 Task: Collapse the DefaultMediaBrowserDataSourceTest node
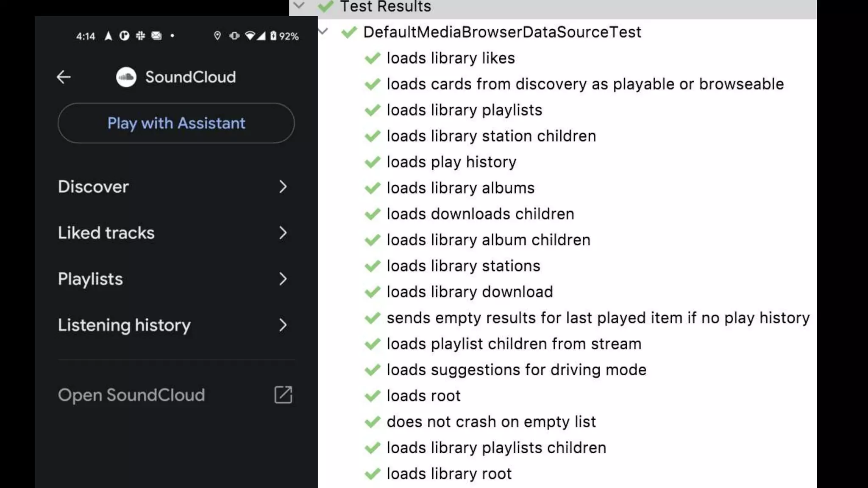(323, 31)
